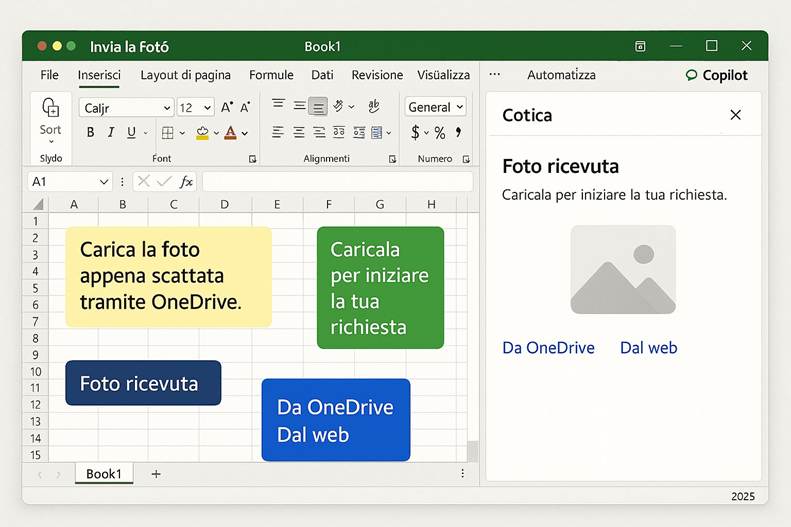
Task: Align text left
Action: click(277, 133)
